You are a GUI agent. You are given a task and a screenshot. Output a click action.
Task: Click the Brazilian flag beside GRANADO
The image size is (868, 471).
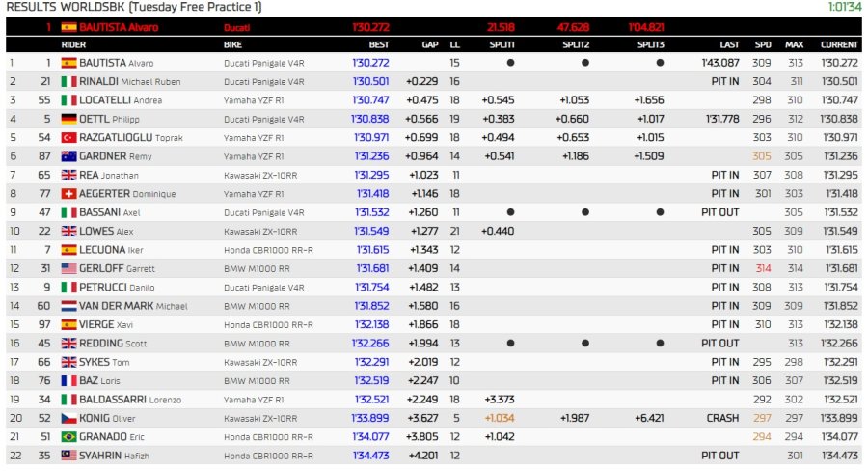pyautogui.click(x=68, y=436)
